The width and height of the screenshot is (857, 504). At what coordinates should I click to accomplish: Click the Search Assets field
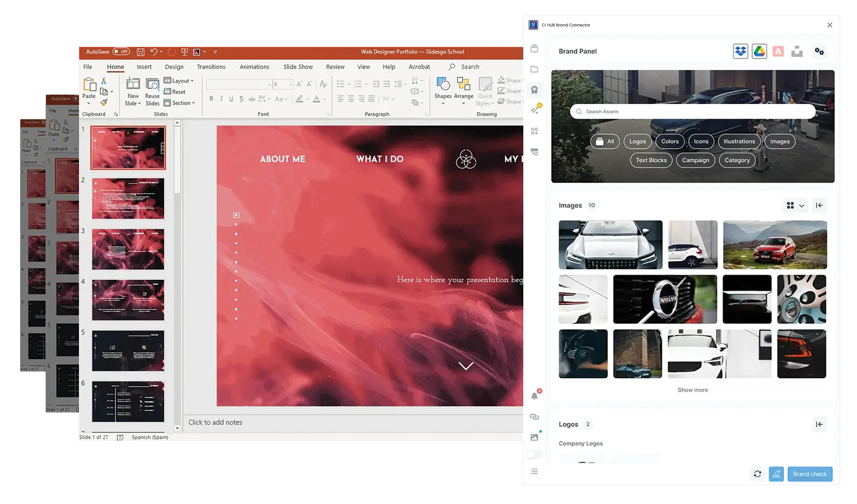tap(692, 111)
